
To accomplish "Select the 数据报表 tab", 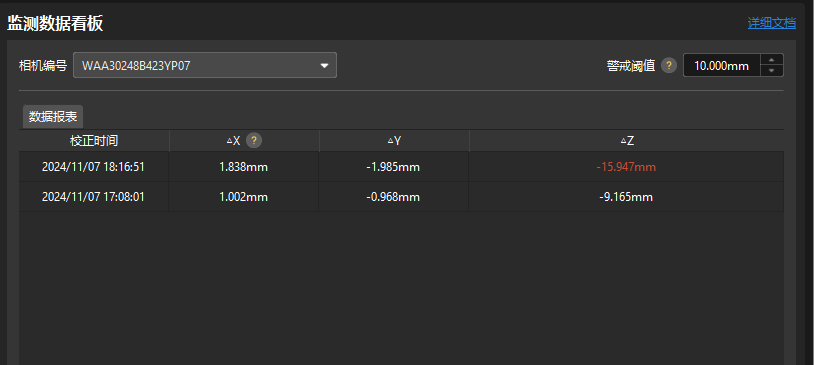I will (53, 117).
